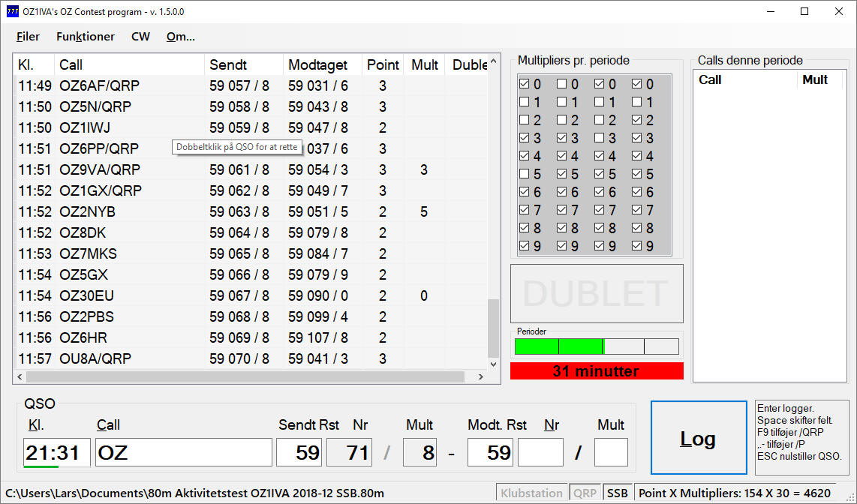Check multiplier 1 in first period column

click(524, 102)
